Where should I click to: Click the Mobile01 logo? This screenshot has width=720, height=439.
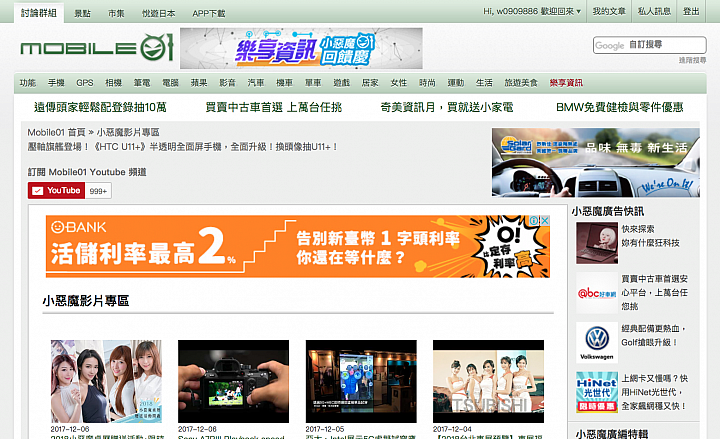pos(96,47)
